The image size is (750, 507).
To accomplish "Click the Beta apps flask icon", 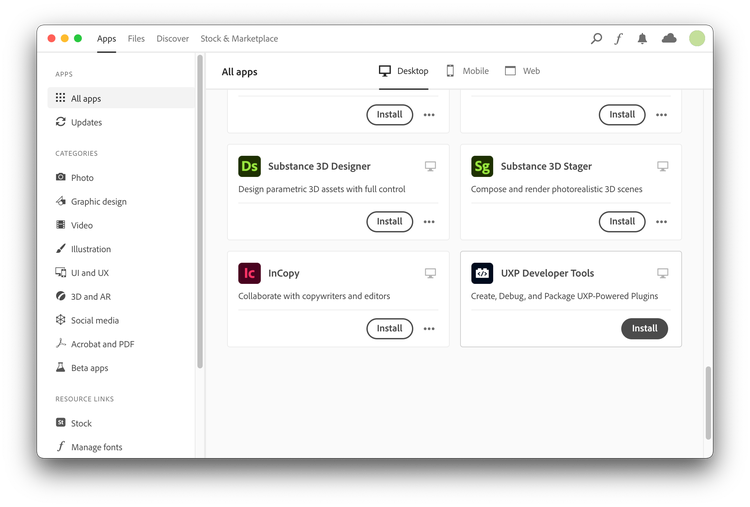I will click(60, 367).
